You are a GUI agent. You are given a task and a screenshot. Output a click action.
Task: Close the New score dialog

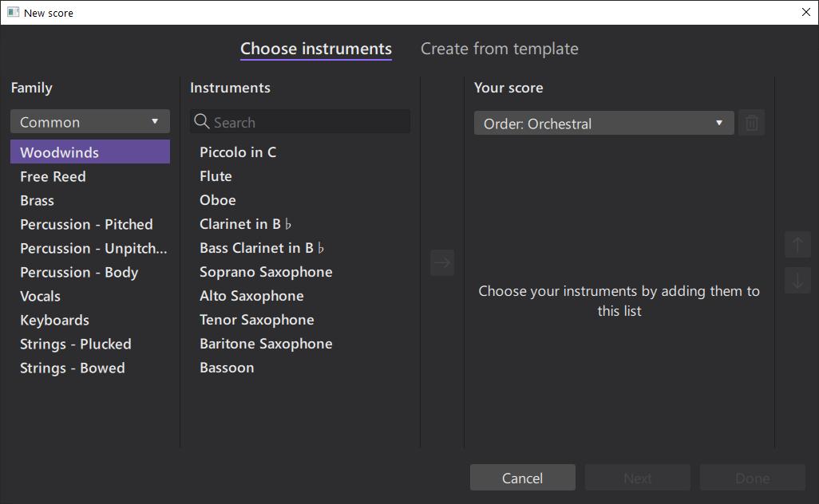click(805, 13)
